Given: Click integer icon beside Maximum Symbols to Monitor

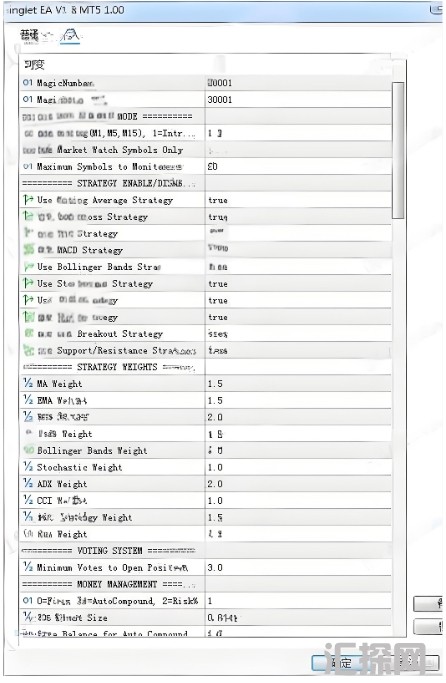Looking at the screenshot, I should 27,166.
